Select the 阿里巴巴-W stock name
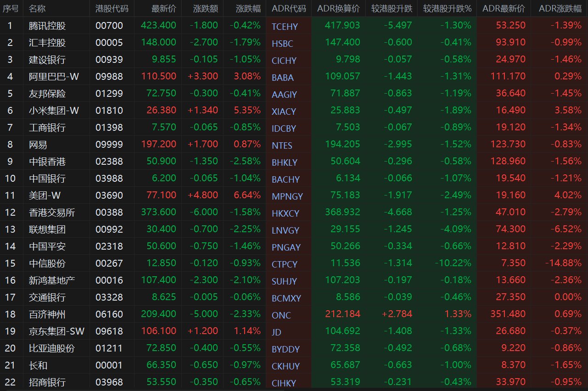 click(54, 77)
